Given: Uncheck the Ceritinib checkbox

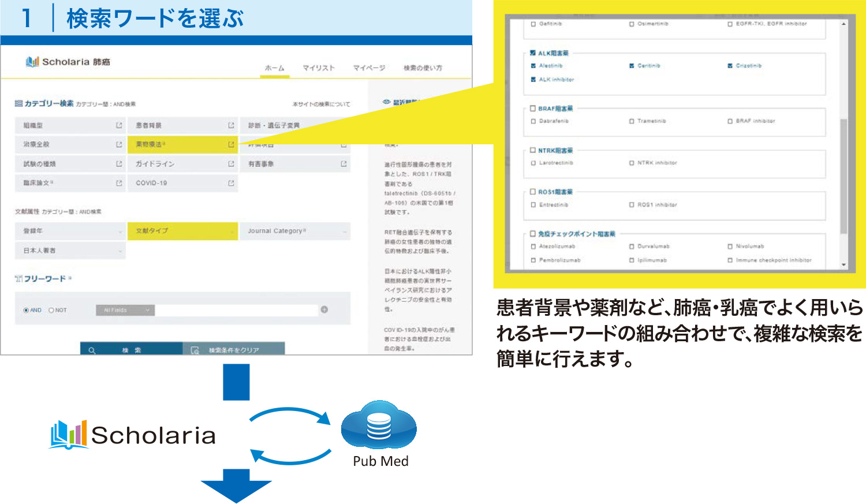Looking at the screenshot, I should click(x=632, y=66).
